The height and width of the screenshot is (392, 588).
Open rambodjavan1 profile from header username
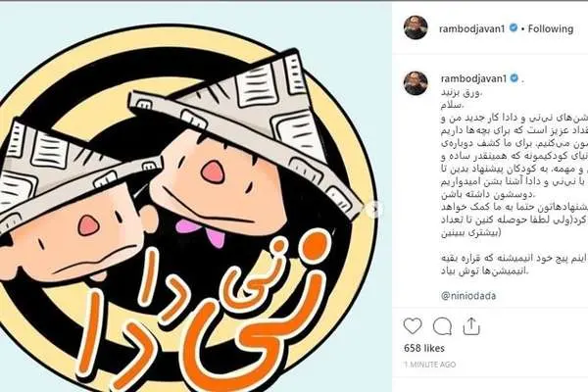[x=472, y=28]
